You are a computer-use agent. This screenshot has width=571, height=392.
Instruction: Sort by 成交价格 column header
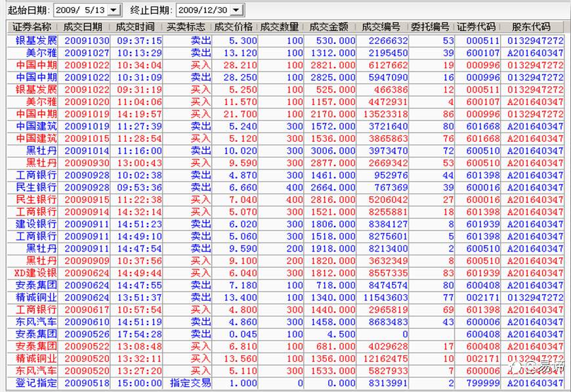point(234,27)
